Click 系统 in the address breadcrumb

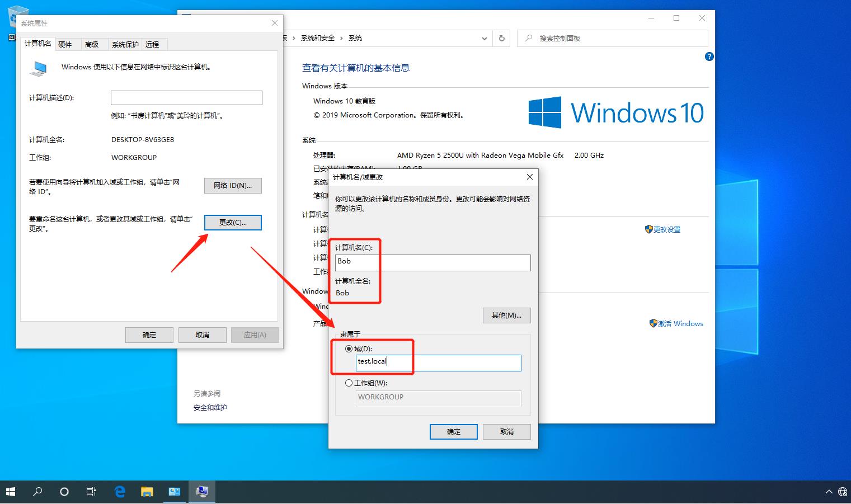(355, 38)
